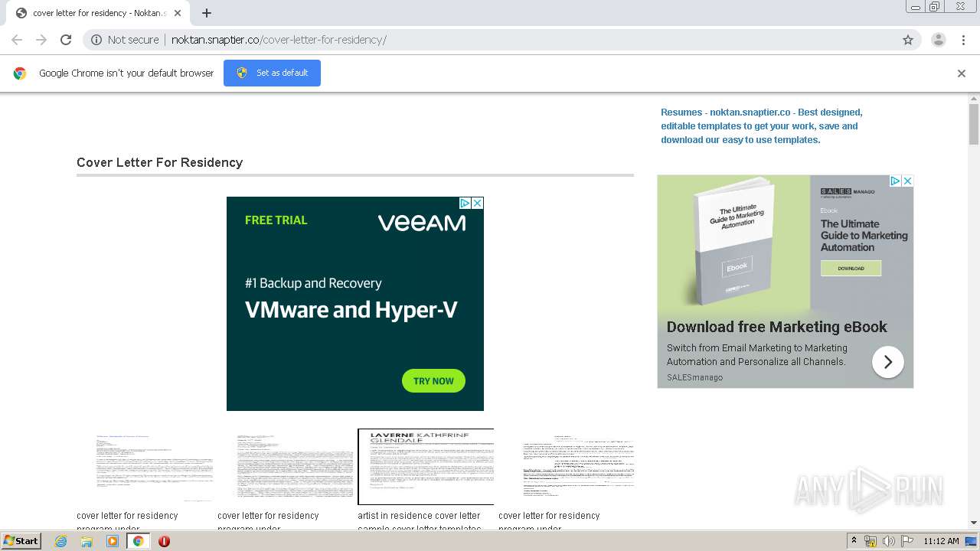Viewport: 980px width, 551px height.
Task: Open the fourth cover letter thumbnail
Action: pos(566,467)
